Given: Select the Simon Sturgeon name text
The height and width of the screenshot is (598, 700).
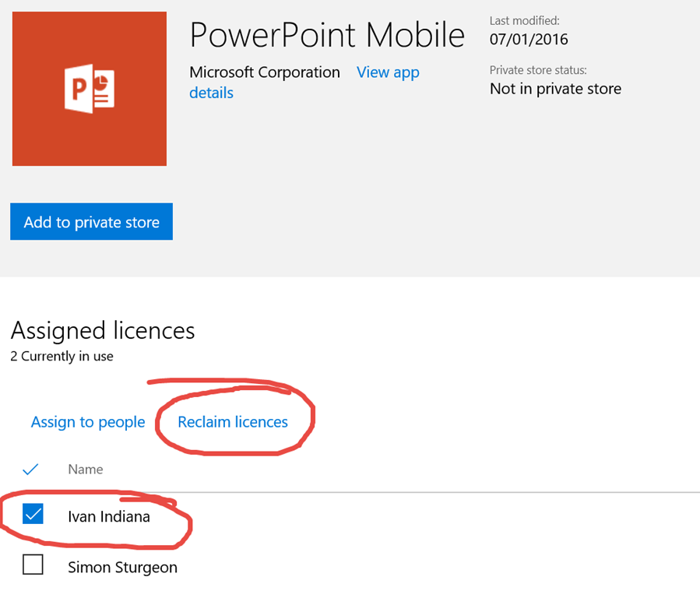Looking at the screenshot, I should pyautogui.click(x=122, y=567).
